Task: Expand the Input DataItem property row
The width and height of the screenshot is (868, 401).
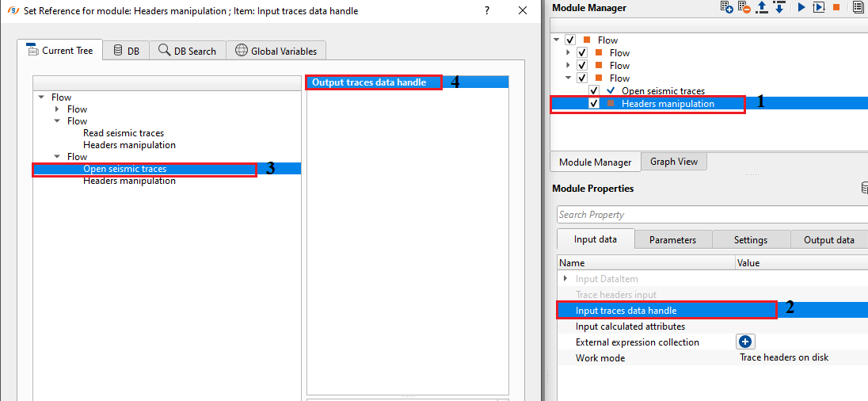Action: pos(565,279)
